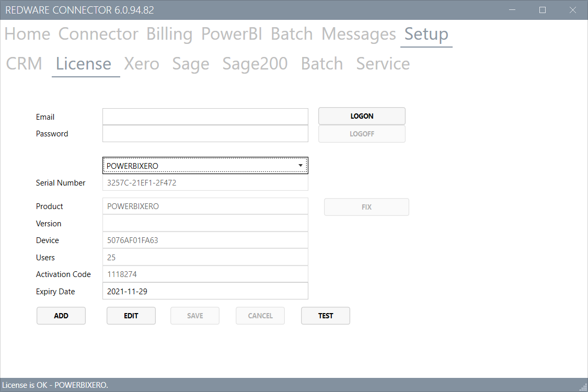Screen dimensions: 588x392
Task: Close the Redware Connector window
Action: tap(573, 10)
